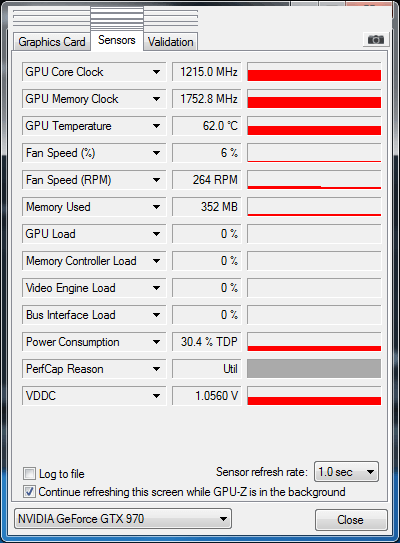Expand the Memory Used sensor menu
400x543 pixels.
157,207
